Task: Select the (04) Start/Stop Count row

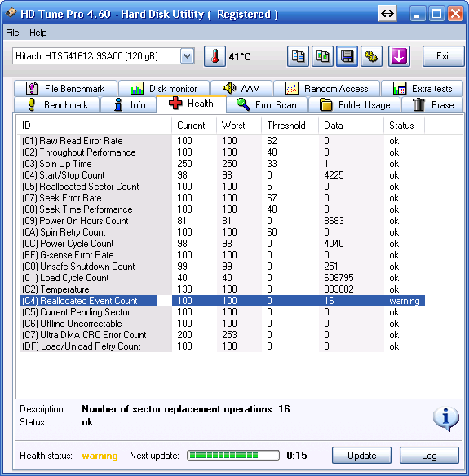Action: click(x=223, y=175)
